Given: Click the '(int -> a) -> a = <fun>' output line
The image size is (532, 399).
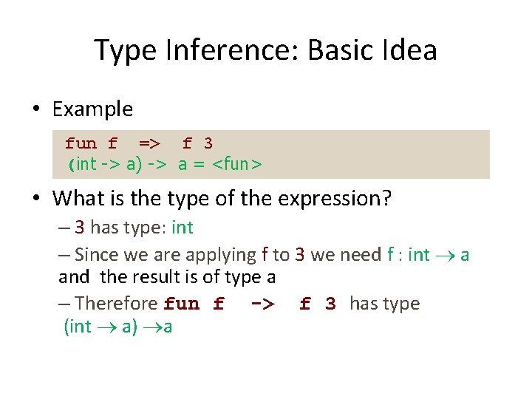Looking at the screenshot, I should (x=164, y=164).
